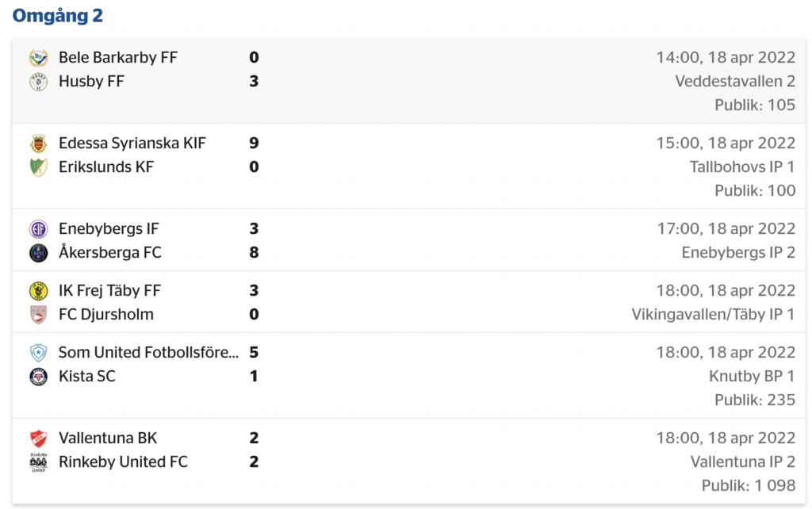Click the Erikslunds KF green shield crest
812x509 pixels.
[38, 167]
